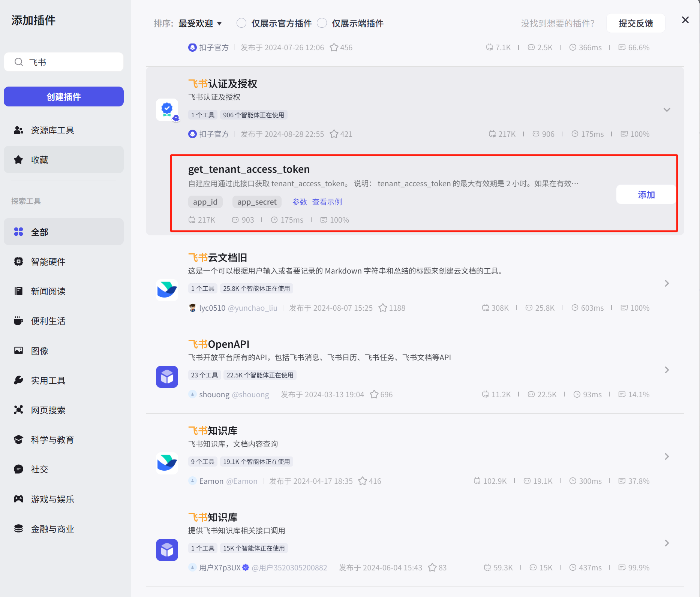Add the get_tenant_access_token tool
The width and height of the screenshot is (700, 597).
[646, 195]
